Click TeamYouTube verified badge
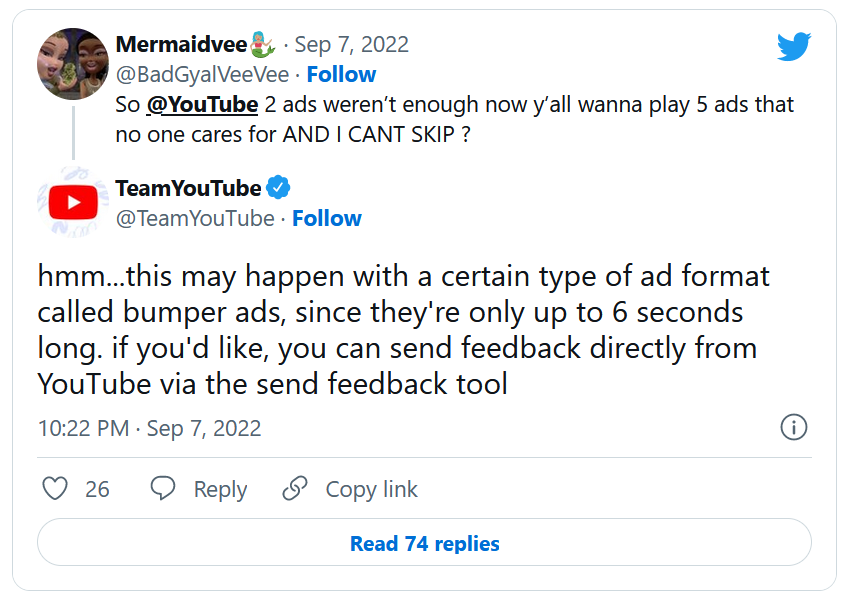This screenshot has height=599, width=845. 279,188
